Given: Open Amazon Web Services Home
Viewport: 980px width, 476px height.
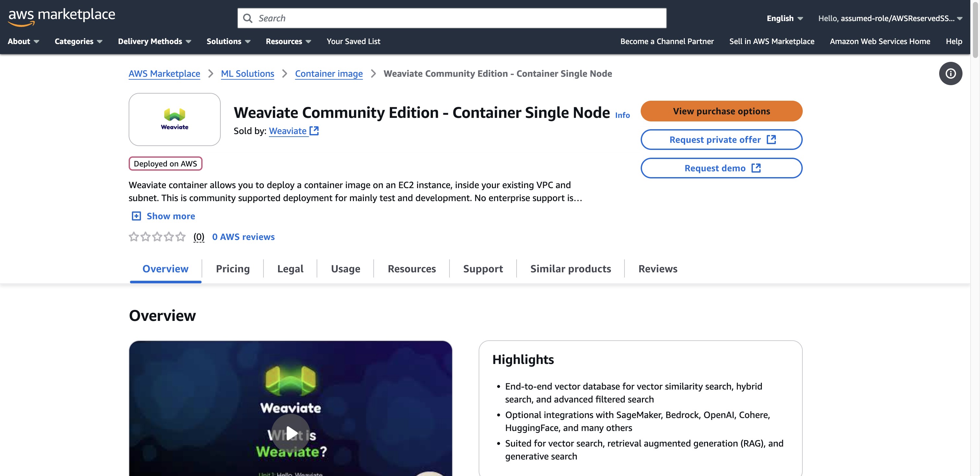Looking at the screenshot, I should pos(880,41).
